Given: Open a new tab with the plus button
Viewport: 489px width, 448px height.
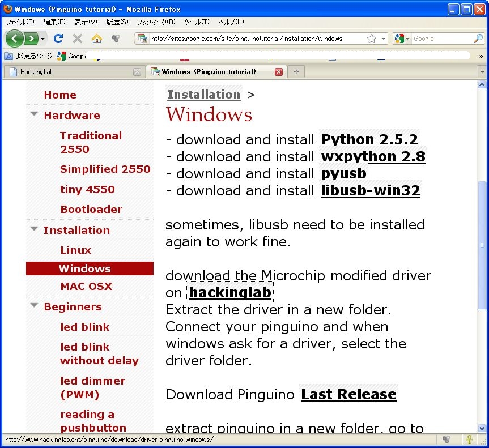Looking at the screenshot, I should point(296,72).
